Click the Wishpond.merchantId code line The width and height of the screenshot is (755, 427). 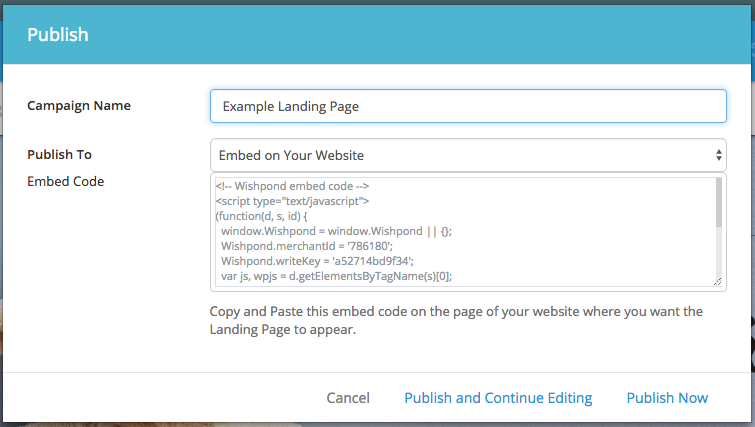[307, 246]
